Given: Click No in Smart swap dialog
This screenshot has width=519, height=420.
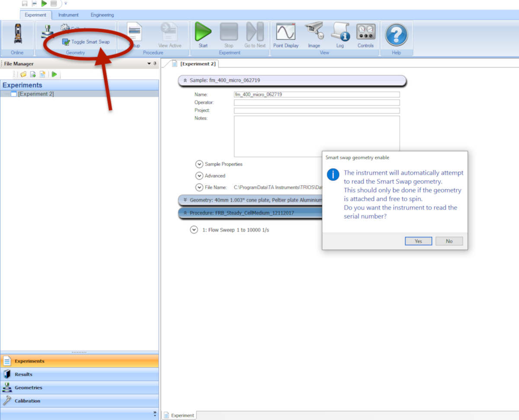Looking at the screenshot, I should coord(449,241).
